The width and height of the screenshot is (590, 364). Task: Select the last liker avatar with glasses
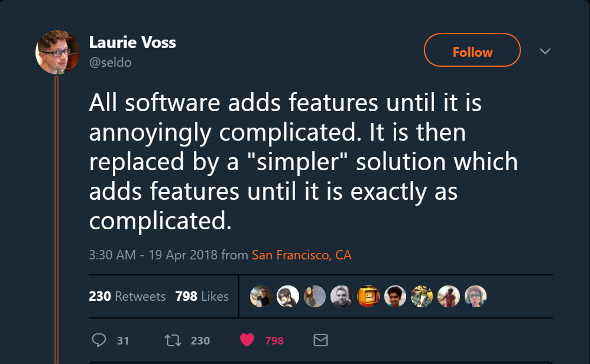pos(475,296)
